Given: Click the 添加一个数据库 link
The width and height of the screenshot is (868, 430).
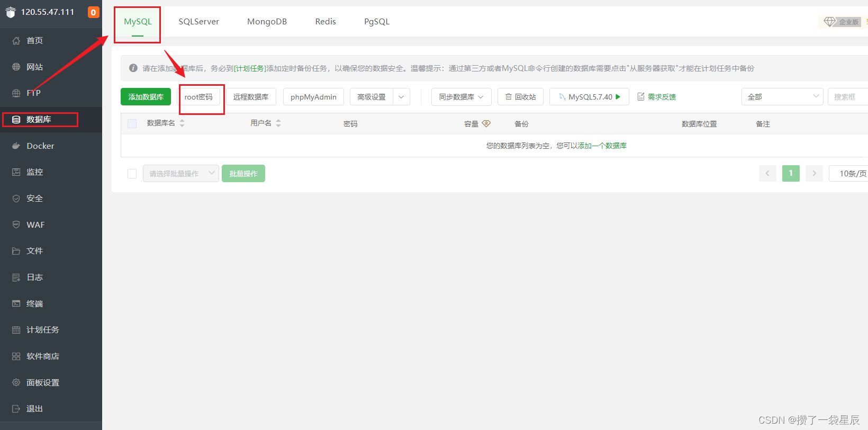Looking at the screenshot, I should point(602,146).
